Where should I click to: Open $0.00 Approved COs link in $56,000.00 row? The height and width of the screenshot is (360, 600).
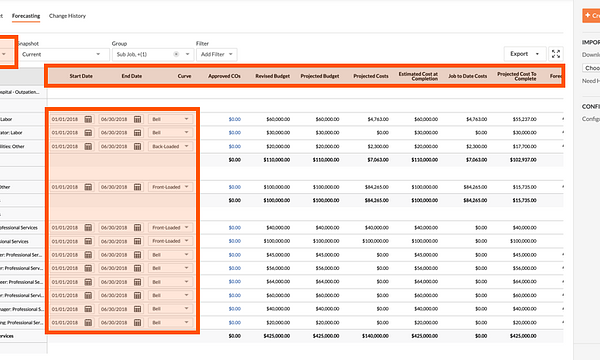235,268
